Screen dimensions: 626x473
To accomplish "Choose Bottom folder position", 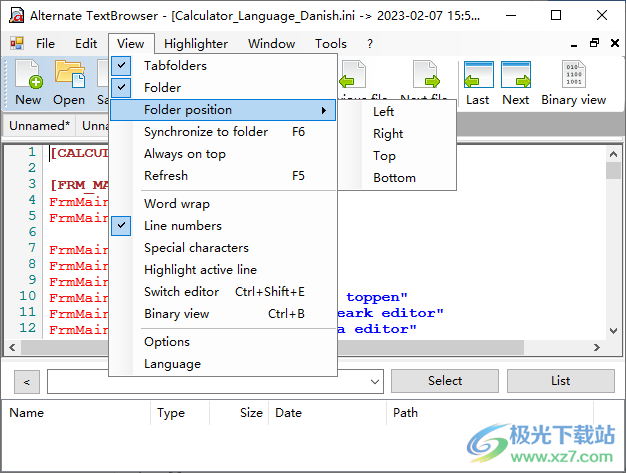I will (397, 178).
